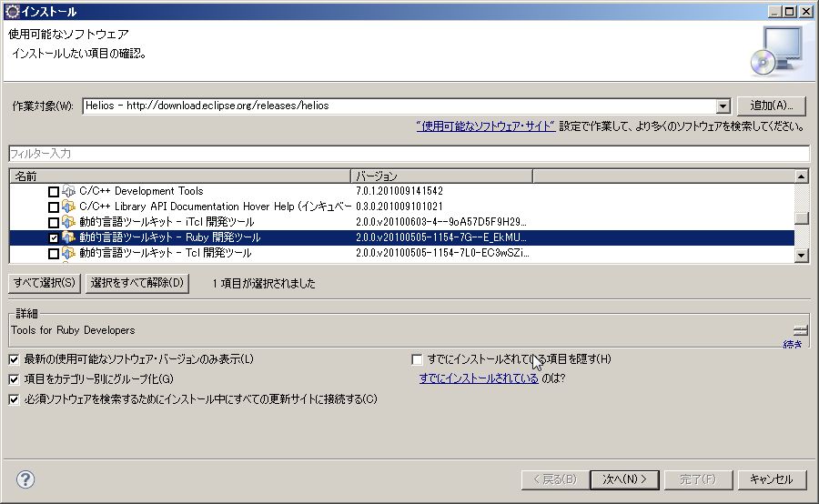Click the list scrollbar up arrow
The image size is (819, 504).
pyautogui.click(x=801, y=176)
